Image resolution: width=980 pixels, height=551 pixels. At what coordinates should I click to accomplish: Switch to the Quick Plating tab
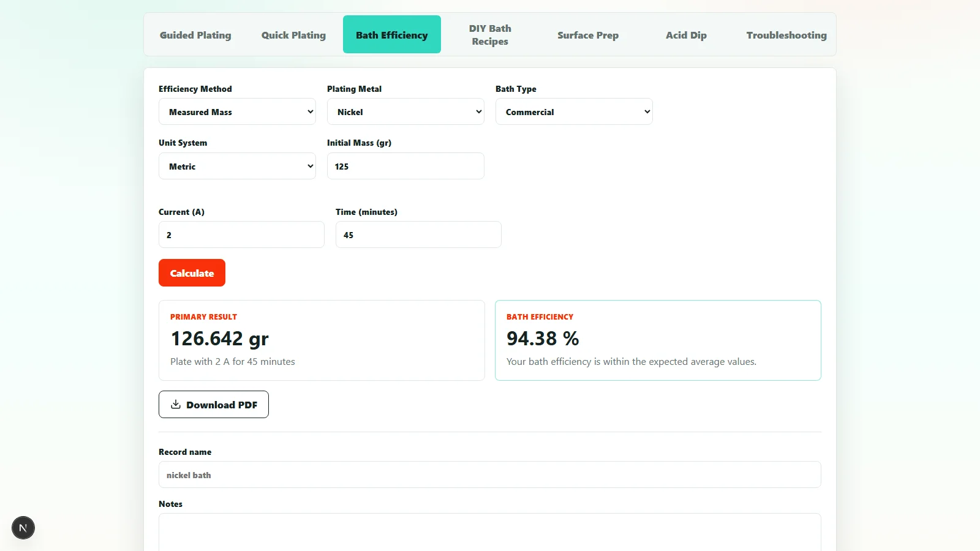pos(293,35)
